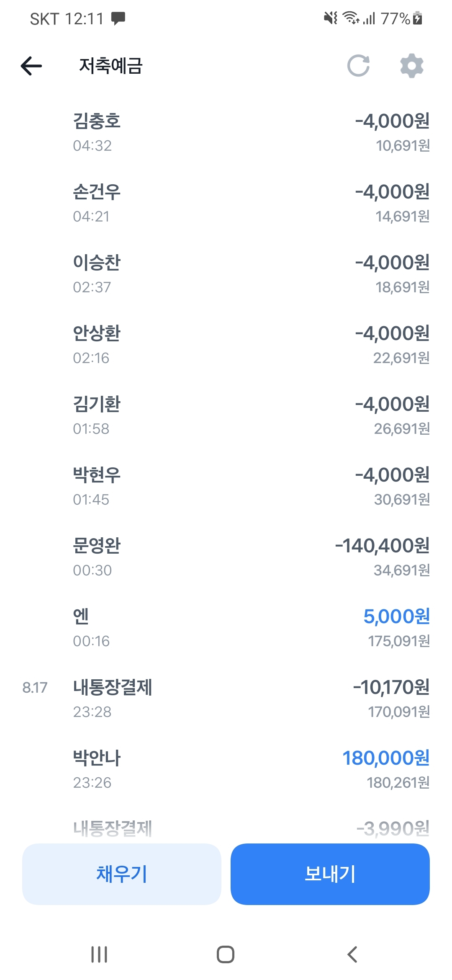Viewport: 452px width, 980px height.
Task: Tap the back arrow in header
Action: 31,66
